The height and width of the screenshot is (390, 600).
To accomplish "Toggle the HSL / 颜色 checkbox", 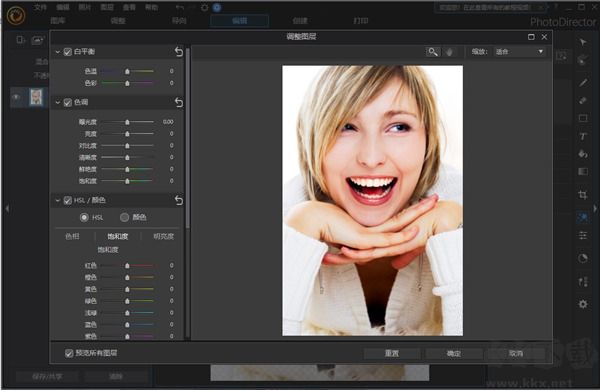I will (x=68, y=200).
